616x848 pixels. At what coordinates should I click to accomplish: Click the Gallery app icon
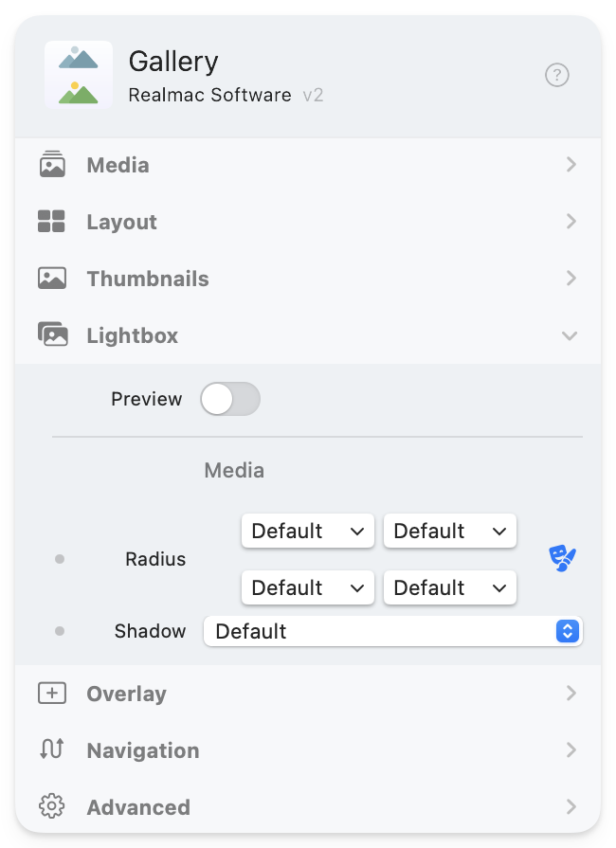79,75
